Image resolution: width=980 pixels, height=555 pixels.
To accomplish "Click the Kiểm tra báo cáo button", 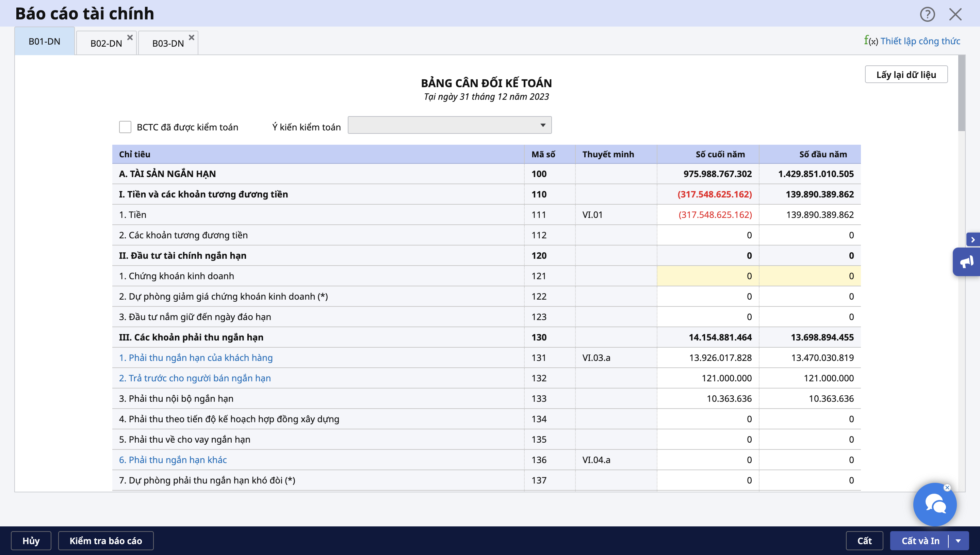I will pyautogui.click(x=105, y=540).
